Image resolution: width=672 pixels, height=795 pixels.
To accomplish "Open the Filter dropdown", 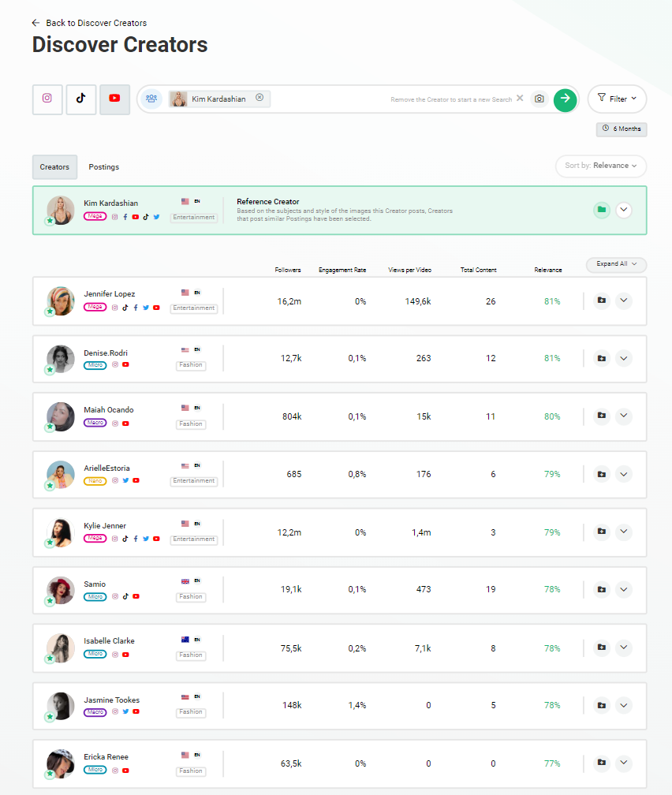I will (617, 99).
